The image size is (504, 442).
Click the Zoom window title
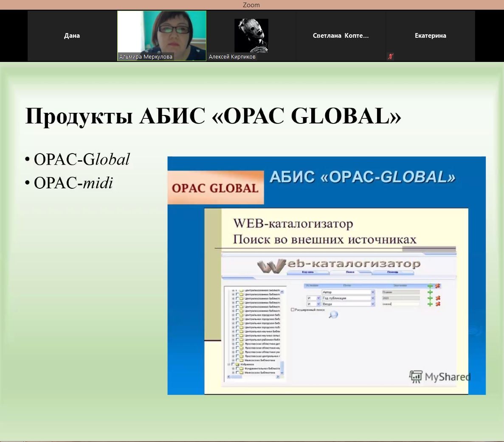tap(251, 5)
